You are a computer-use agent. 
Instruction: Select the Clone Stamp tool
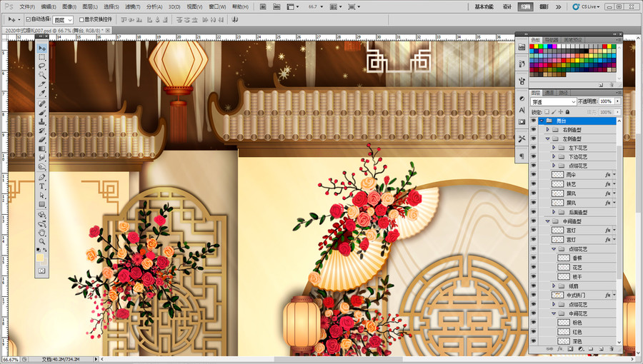(42, 121)
